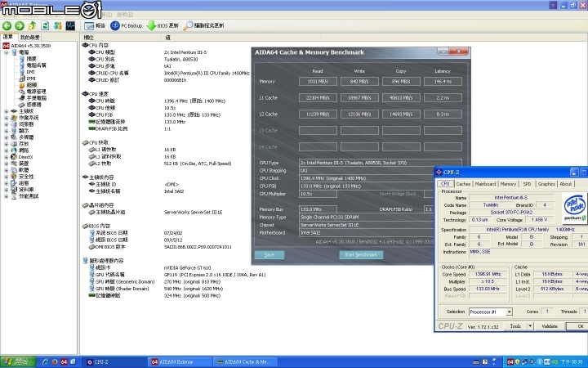Expand the 主機板 tree node
Image resolution: width=588 pixels, height=368 pixels.
(6, 111)
